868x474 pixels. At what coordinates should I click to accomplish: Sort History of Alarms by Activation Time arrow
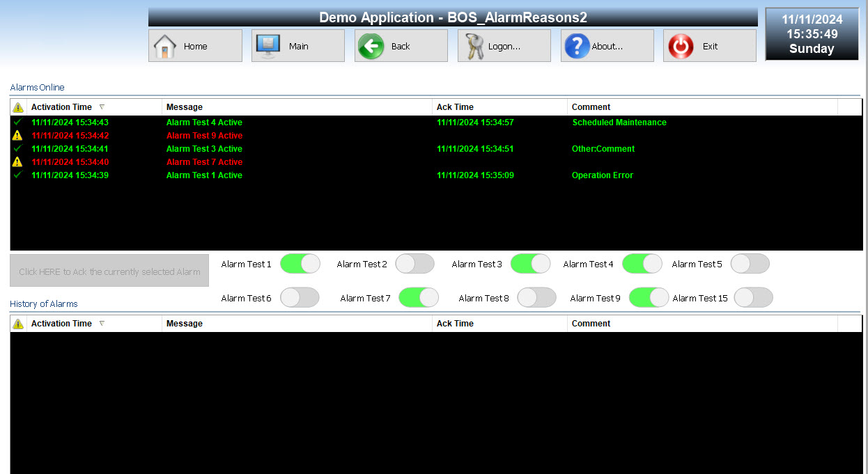point(102,324)
